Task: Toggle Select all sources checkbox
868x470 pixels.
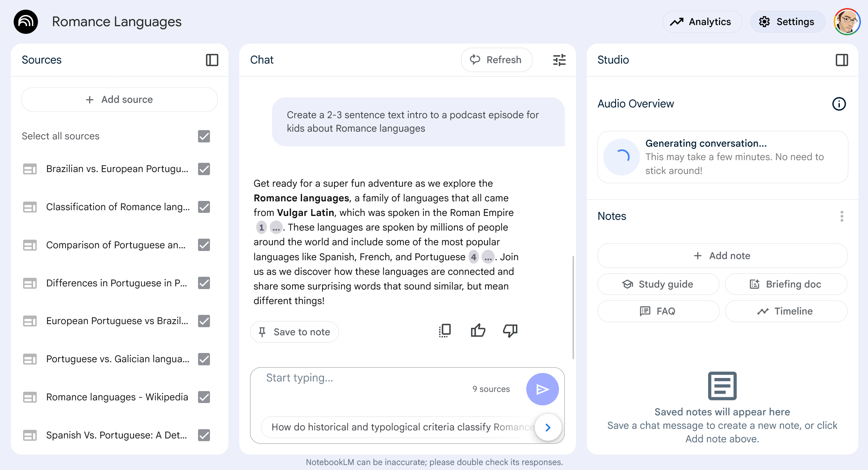Action: tap(204, 136)
